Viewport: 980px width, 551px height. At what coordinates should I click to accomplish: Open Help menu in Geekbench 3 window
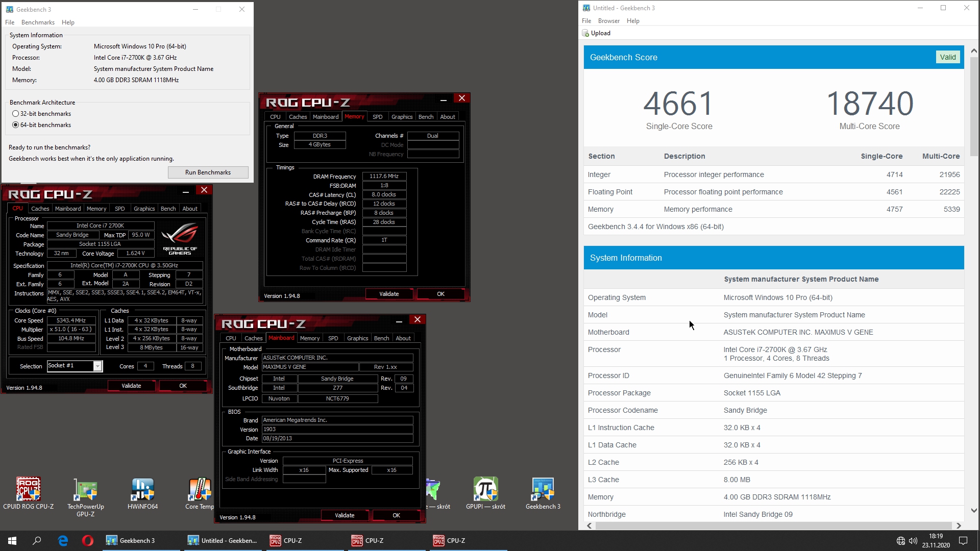tap(68, 22)
